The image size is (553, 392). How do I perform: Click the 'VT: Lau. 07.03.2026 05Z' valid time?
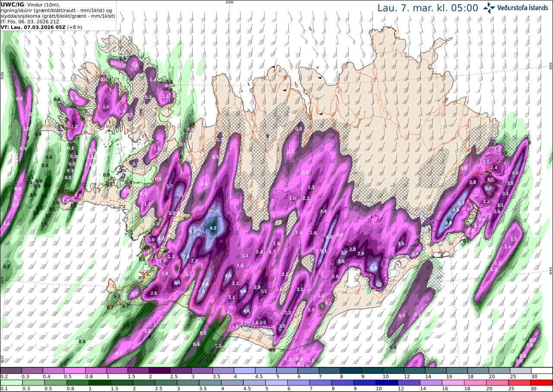pyautogui.click(x=33, y=27)
